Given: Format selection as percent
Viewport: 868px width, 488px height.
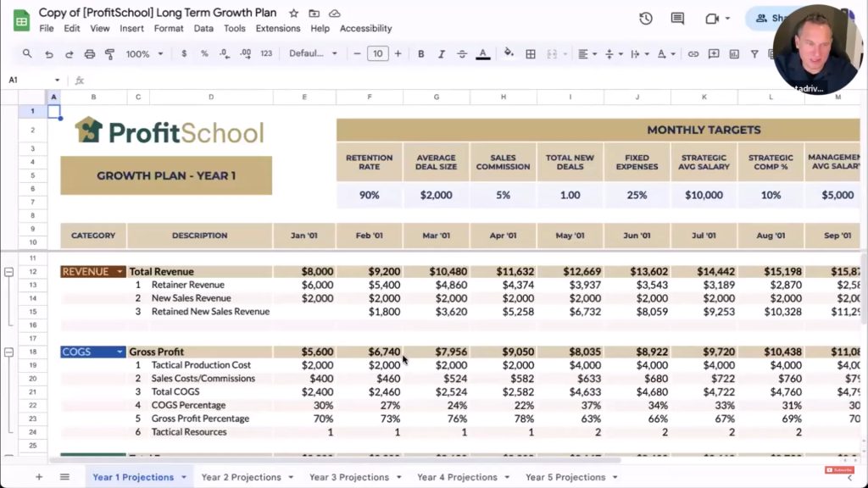Looking at the screenshot, I should point(204,53).
